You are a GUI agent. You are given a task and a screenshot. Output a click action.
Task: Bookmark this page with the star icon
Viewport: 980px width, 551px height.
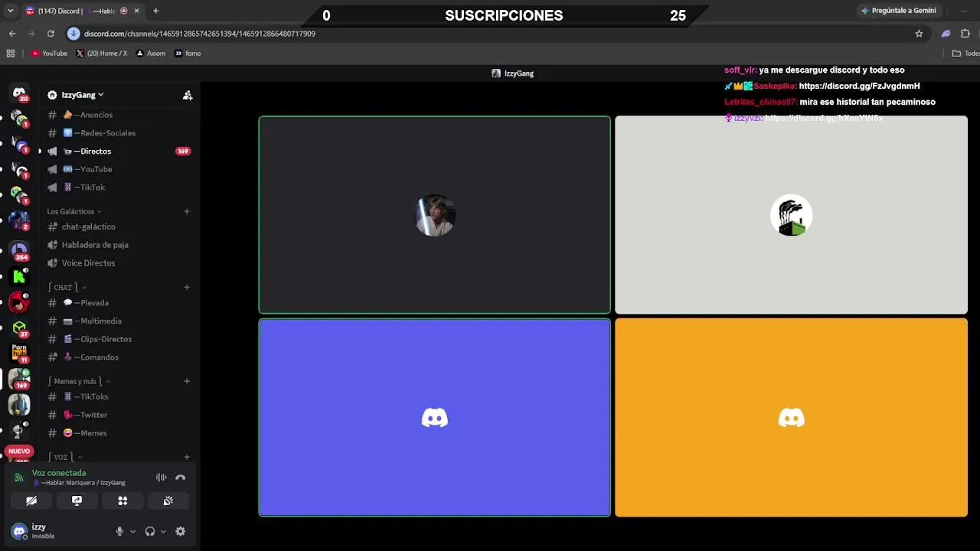pos(919,34)
